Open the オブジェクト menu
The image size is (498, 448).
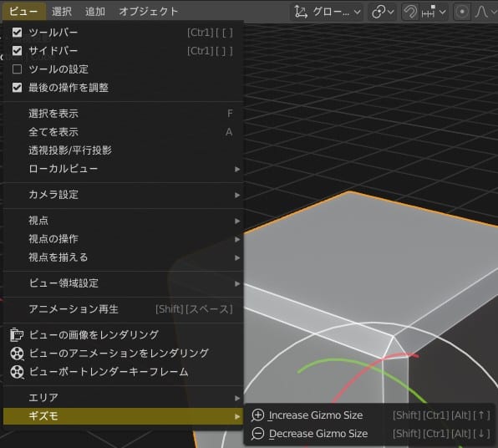coord(149,12)
